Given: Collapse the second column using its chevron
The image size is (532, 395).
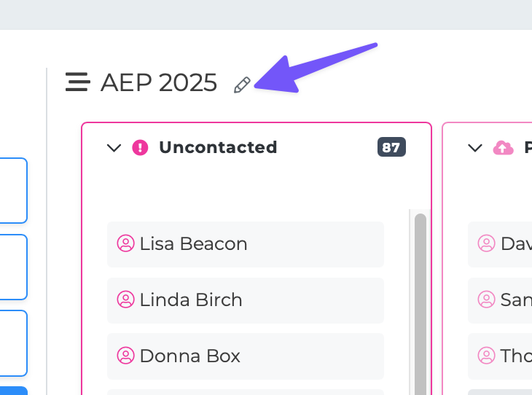Looking at the screenshot, I should [x=475, y=148].
